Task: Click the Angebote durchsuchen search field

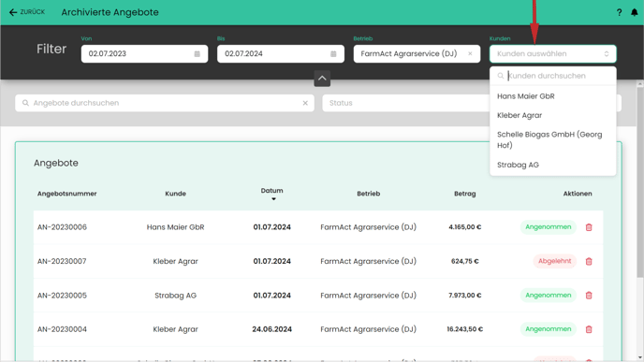Action: coord(165,103)
